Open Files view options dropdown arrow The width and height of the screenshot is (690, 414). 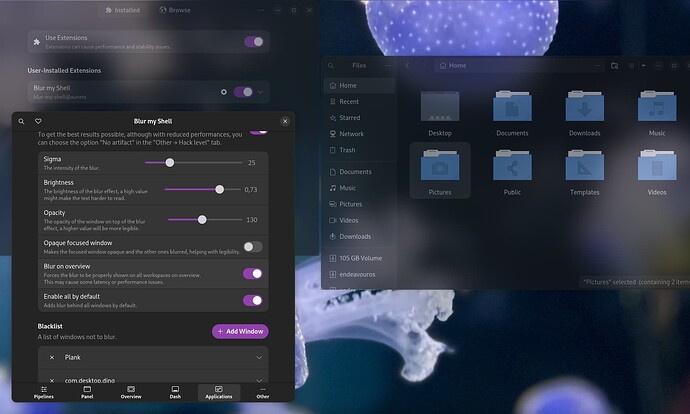point(643,66)
